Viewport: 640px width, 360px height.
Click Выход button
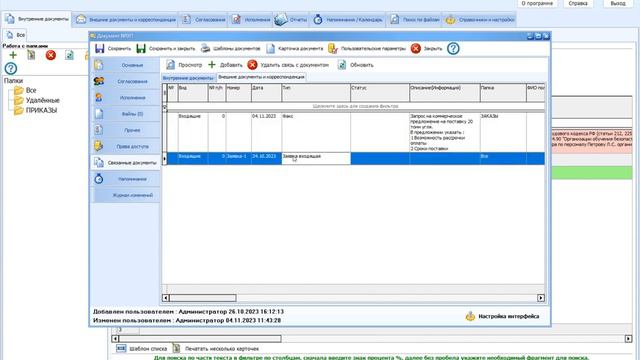tap(618, 3)
